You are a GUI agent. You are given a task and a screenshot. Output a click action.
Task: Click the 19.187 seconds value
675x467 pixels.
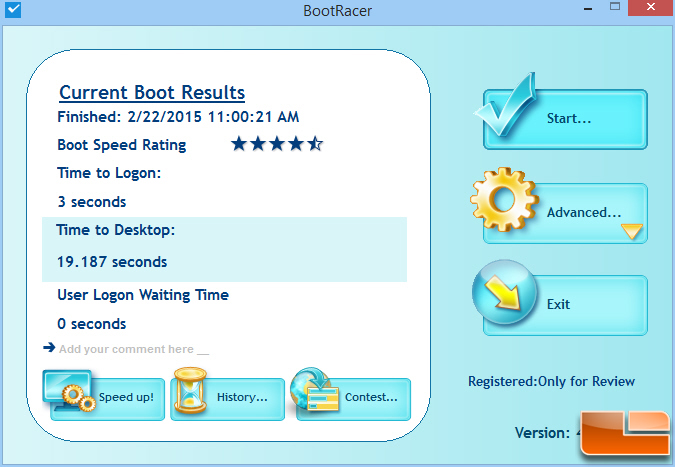tap(112, 262)
